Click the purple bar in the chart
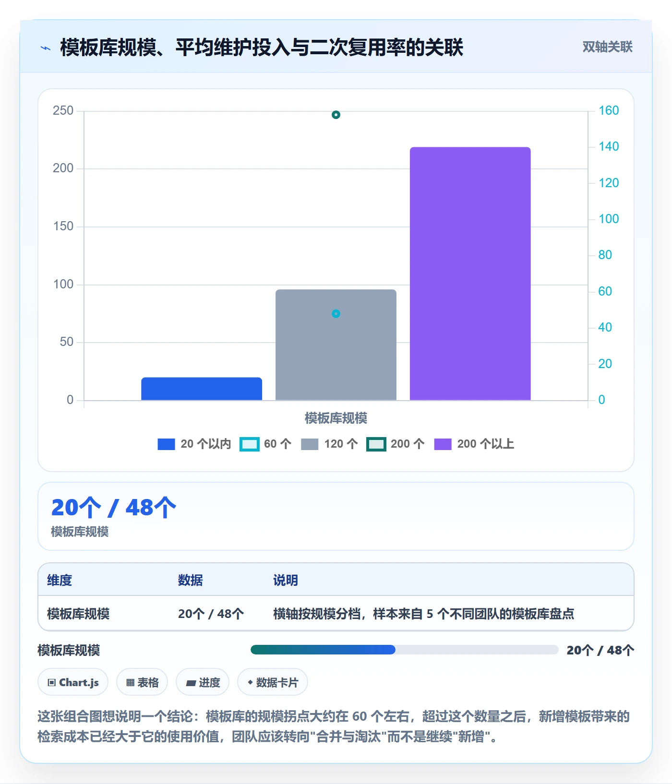This screenshot has height=784, width=672. [x=470, y=273]
